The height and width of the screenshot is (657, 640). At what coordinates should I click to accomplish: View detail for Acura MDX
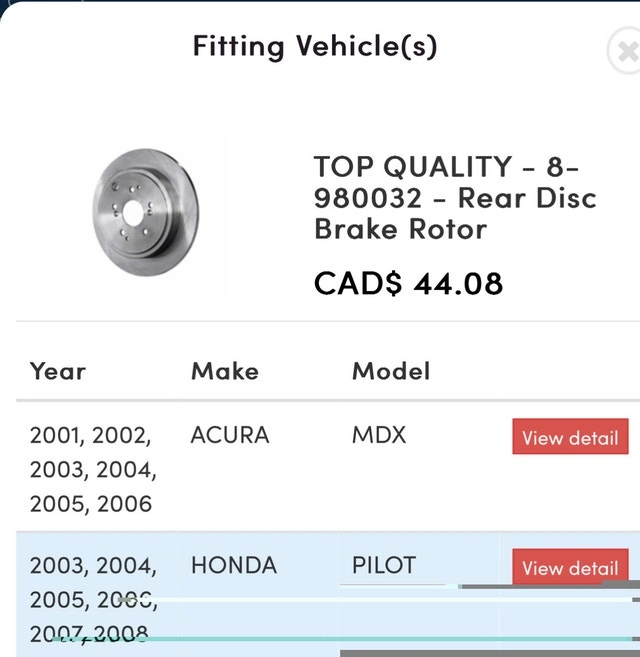[570, 438]
